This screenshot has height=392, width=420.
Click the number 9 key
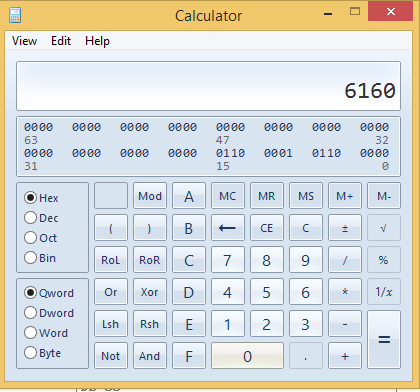(306, 260)
